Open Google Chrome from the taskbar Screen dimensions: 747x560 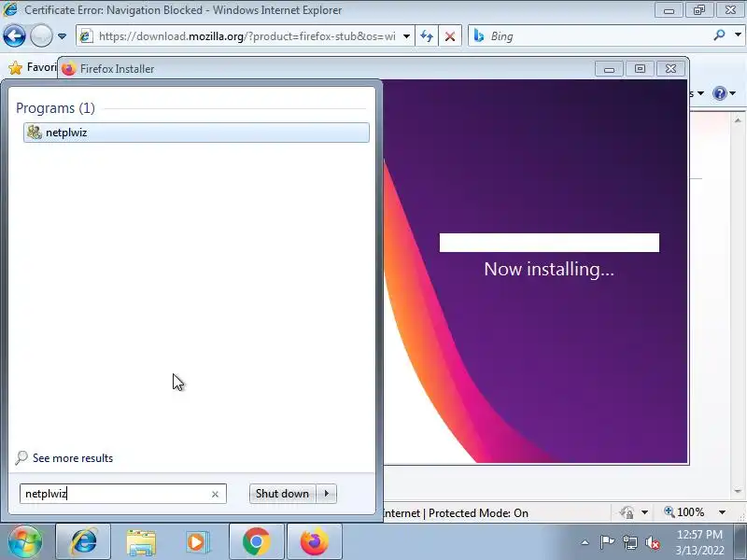tap(256, 542)
